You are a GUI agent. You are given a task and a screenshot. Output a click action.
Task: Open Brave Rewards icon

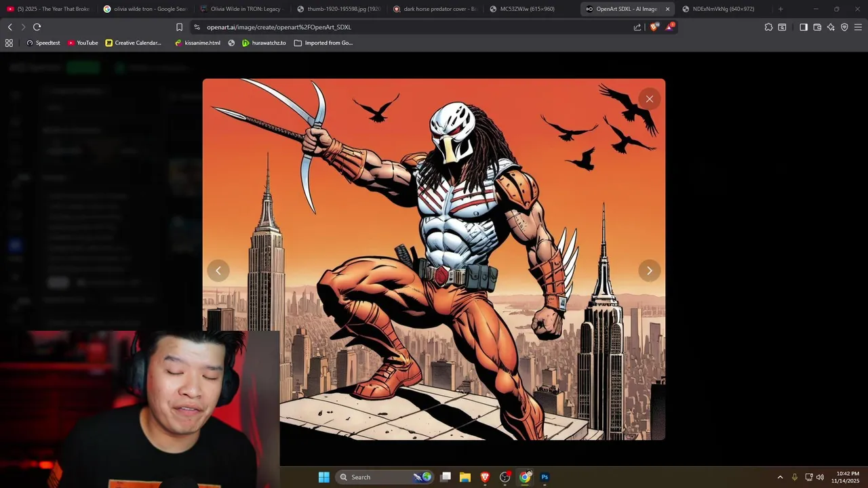point(669,27)
